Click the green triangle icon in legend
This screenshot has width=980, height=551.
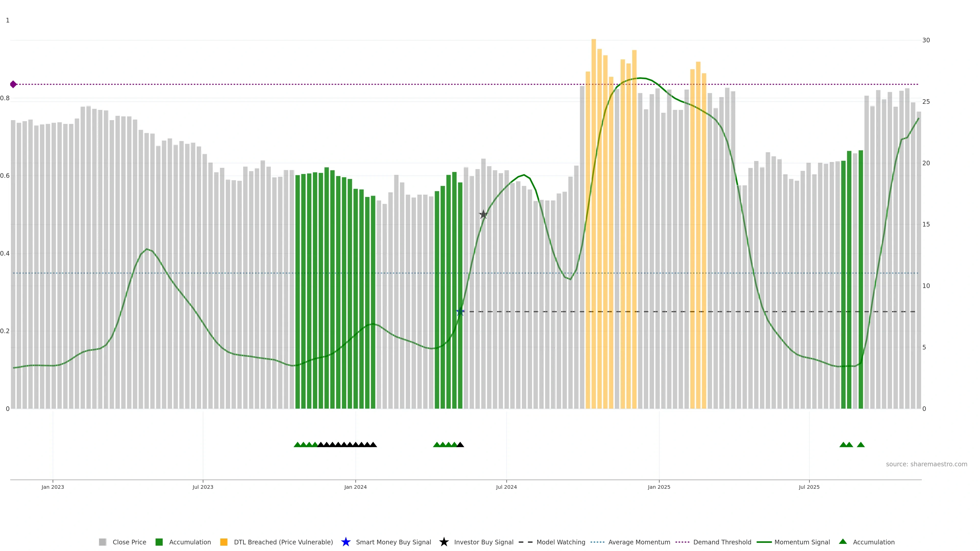pyautogui.click(x=843, y=542)
